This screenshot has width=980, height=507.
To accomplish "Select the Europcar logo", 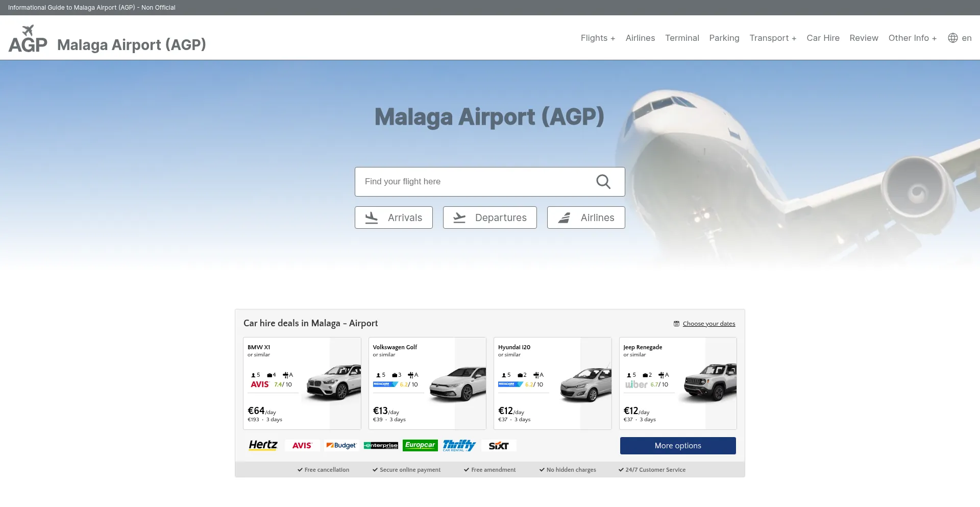I will pyautogui.click(x=420, y=445).
